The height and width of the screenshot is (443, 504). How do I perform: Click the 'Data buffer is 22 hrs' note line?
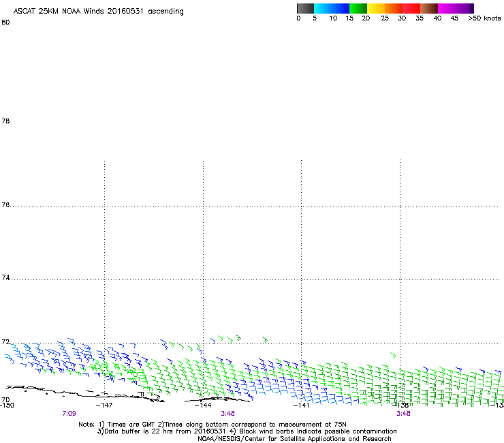click(x=247, y=431)
